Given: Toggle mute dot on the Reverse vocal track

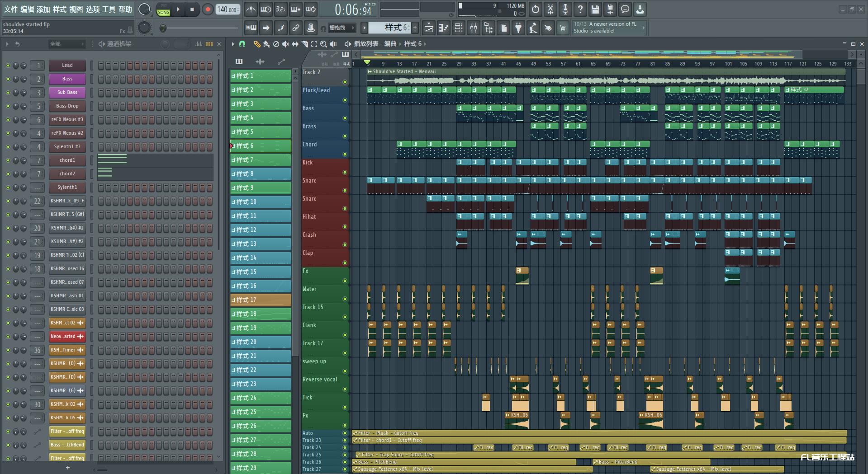Looking at the screenshot, I should point(345,389).
